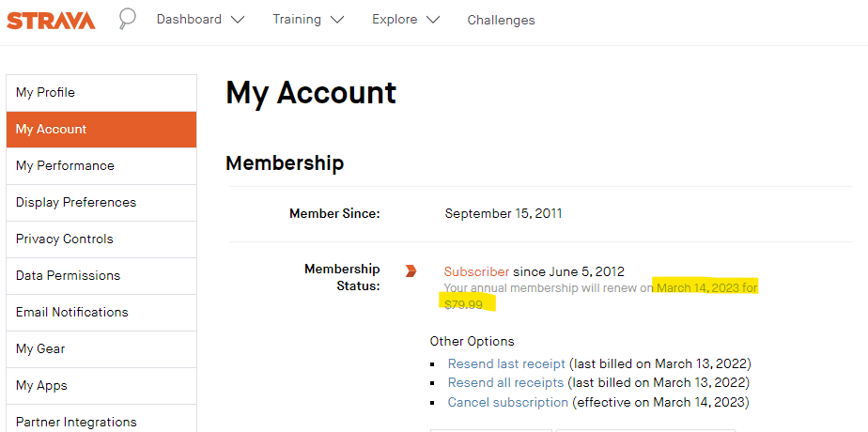The image size is (868, 432).
Task: Select My Account in sidebar
Action: click(101, 130)
